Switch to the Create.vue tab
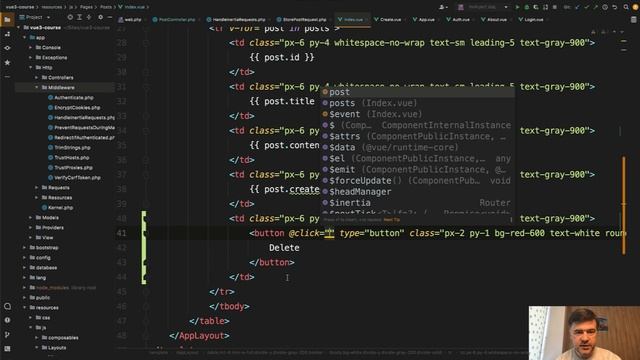The image size is (640, 360). 387,20
